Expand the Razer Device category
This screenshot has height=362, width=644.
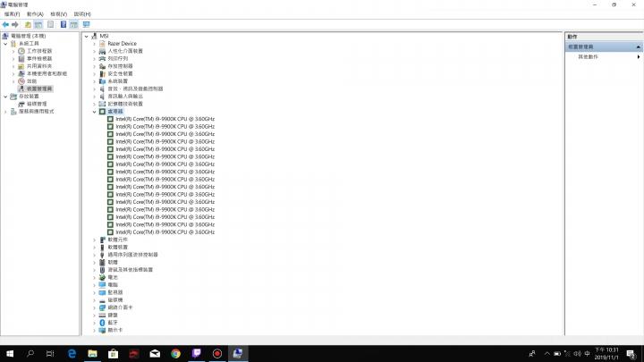click(94, 44)
